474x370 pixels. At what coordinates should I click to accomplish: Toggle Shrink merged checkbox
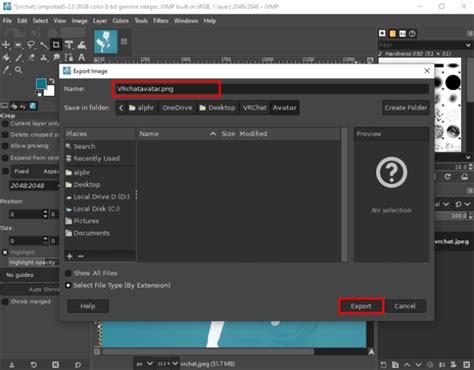5,302
